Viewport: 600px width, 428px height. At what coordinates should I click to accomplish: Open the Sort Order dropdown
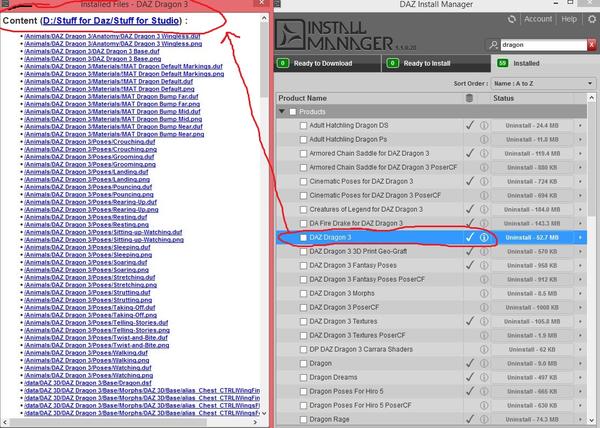point(543,83)
